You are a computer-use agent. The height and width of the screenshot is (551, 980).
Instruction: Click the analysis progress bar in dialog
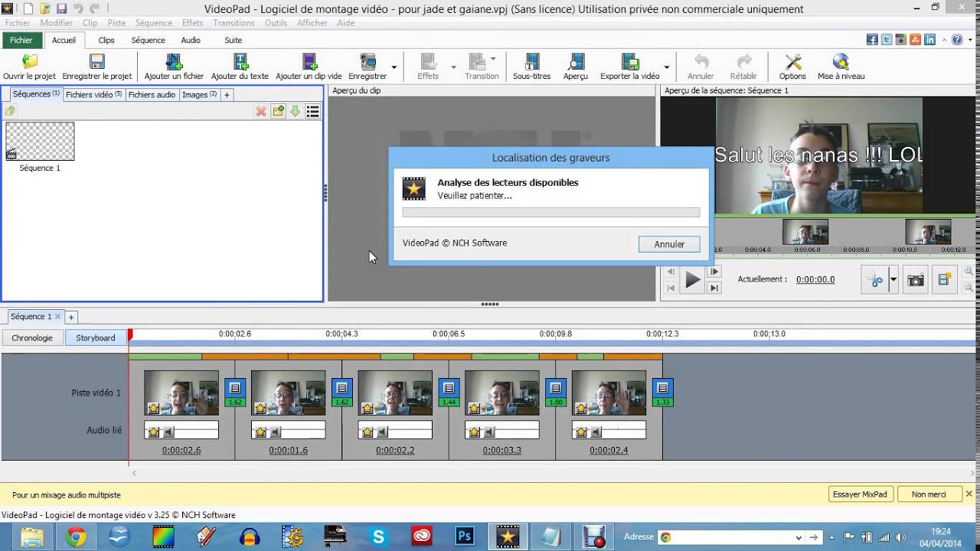pos(551,213)
